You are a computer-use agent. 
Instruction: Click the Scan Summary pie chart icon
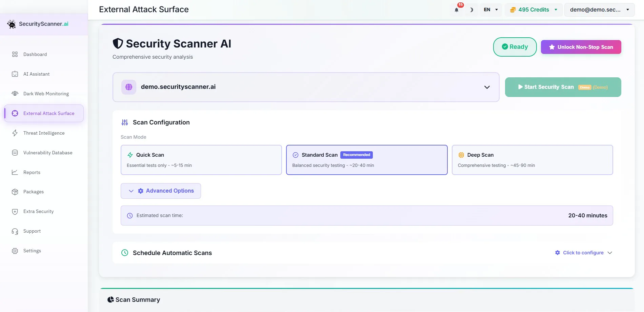click(x=110, y=300)
